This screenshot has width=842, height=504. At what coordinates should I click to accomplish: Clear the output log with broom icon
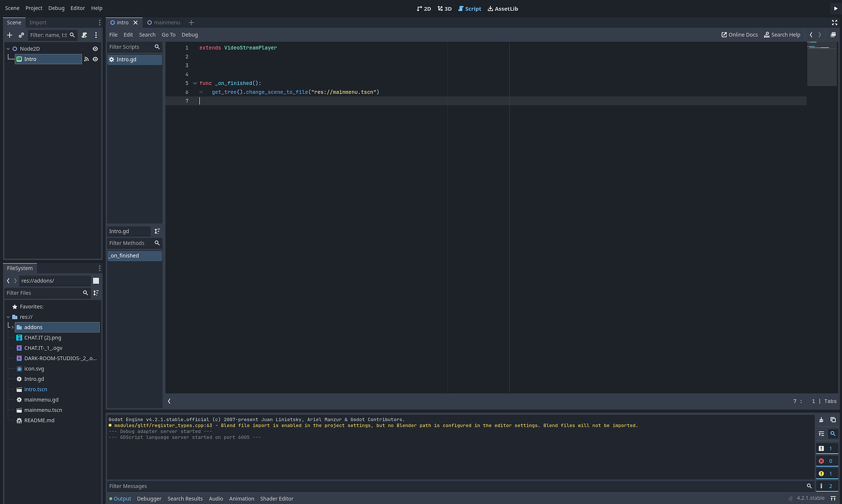click(821, 420)
